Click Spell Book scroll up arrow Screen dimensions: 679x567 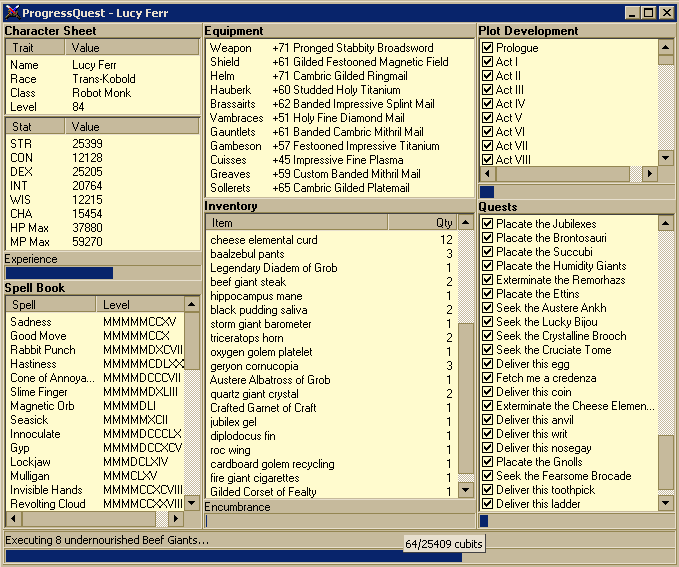tap(192, 305)
